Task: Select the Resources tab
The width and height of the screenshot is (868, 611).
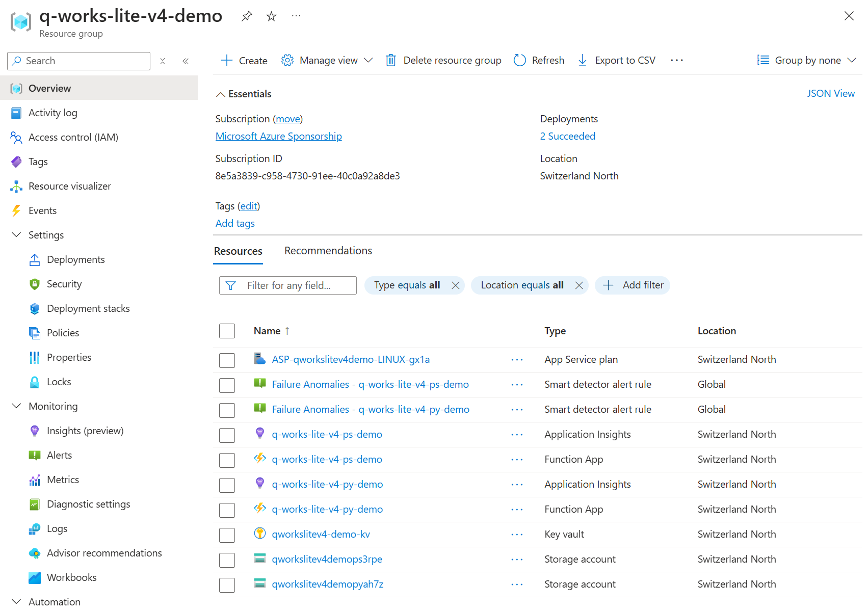Action: pyautogui.click(x=238, y=251)
